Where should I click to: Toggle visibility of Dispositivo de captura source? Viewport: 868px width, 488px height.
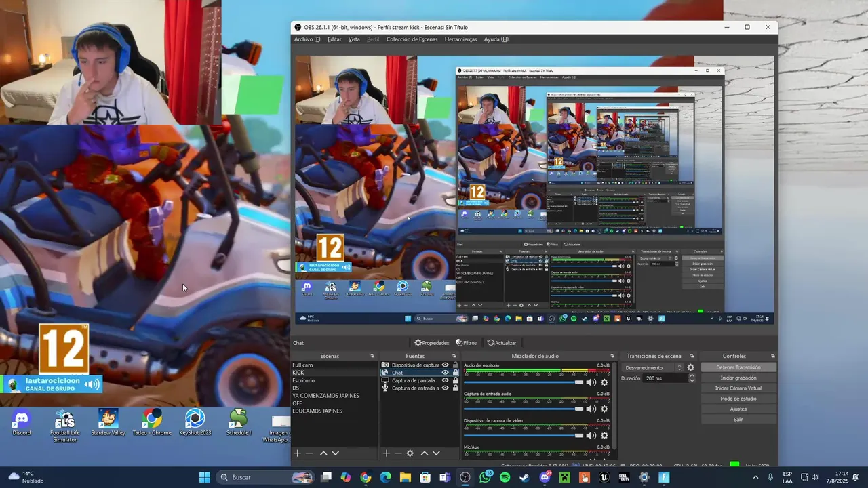tap(446, 365)
